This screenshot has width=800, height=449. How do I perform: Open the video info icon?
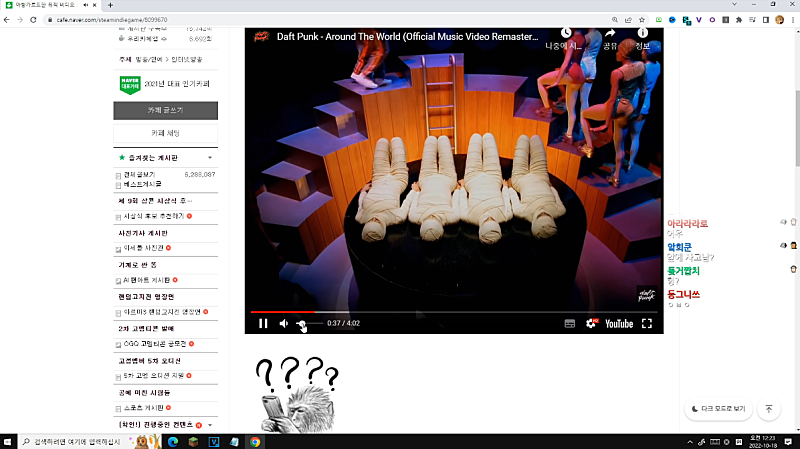click(x=643, y=34)
